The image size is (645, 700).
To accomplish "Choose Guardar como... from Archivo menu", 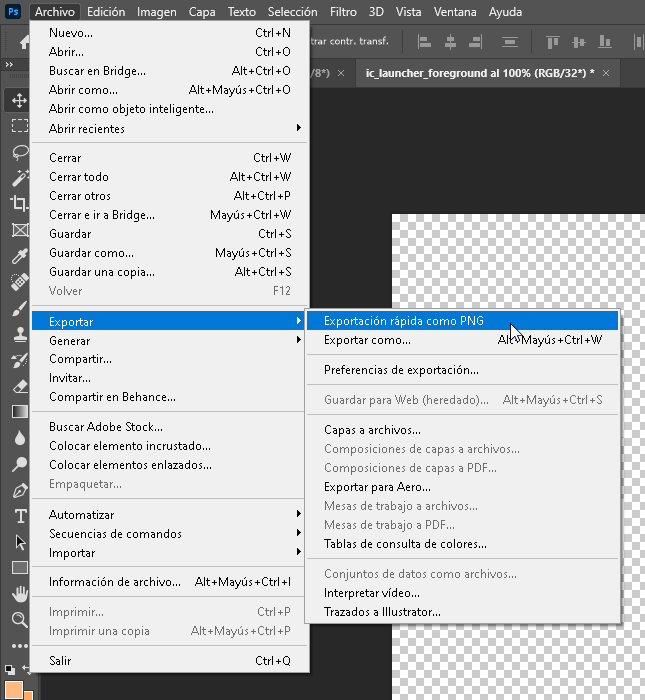I will (170, 253).
